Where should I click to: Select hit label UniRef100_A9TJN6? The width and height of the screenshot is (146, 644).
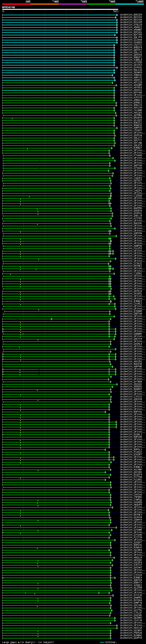(x=131, y=143)
